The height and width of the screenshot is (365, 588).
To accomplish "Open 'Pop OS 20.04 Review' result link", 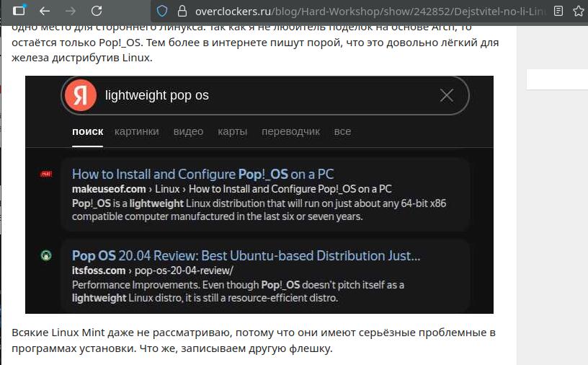I will 246,255.
